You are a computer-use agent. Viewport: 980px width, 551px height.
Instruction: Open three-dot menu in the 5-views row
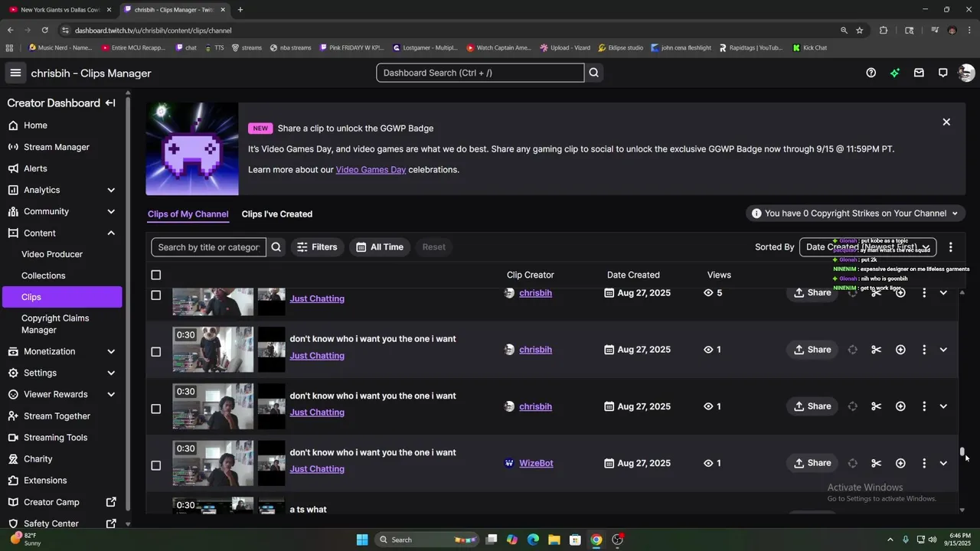[x=924, y=293]
